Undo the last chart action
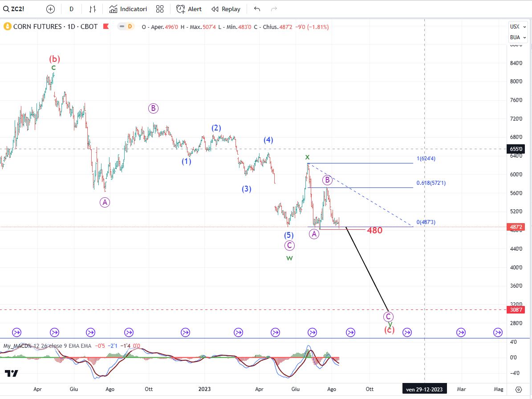532x399 pixels. pyautogui.click(x=257, y=9)
